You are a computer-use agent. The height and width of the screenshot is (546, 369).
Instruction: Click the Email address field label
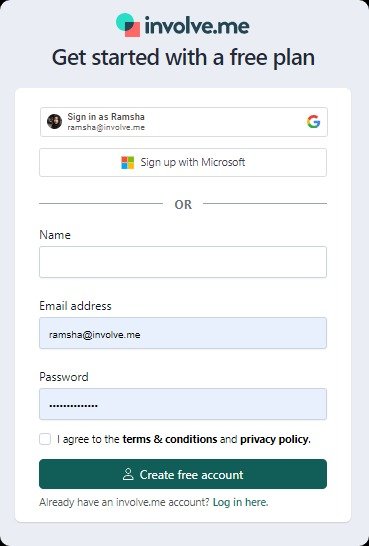76,306
